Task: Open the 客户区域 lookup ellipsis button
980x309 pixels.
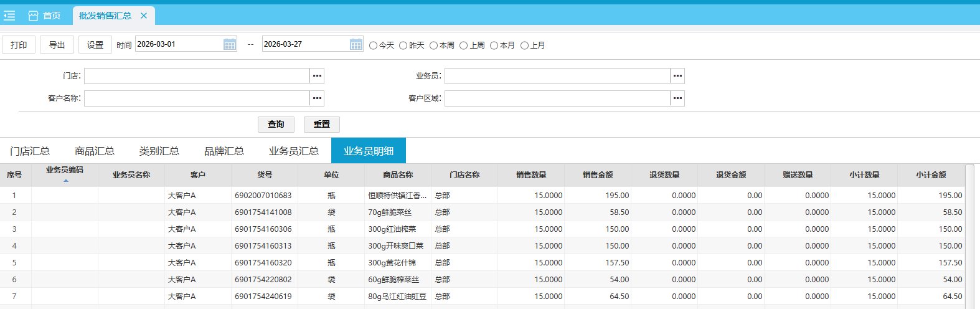Action: 677,98
